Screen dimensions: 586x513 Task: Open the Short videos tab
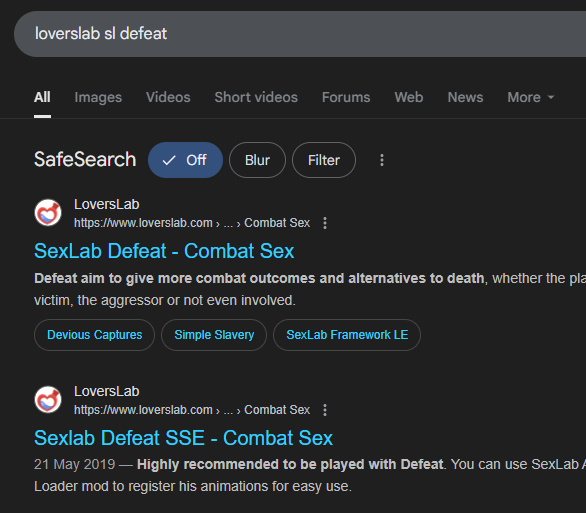pyautogui.click(x=256, y=97)
